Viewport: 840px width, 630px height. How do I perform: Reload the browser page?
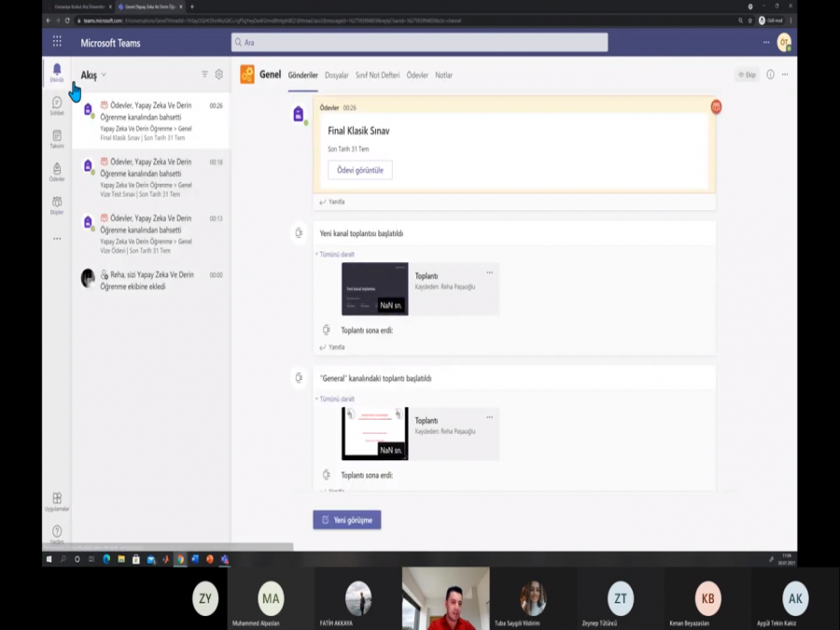[67, 21]
